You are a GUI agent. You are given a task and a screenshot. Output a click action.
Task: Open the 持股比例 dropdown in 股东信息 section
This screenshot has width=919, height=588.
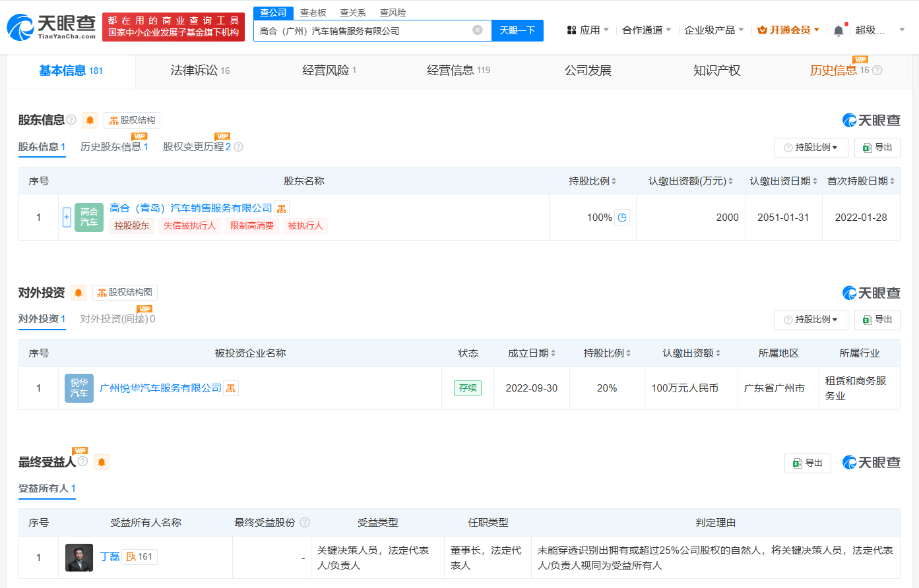(x=811, y=148)
